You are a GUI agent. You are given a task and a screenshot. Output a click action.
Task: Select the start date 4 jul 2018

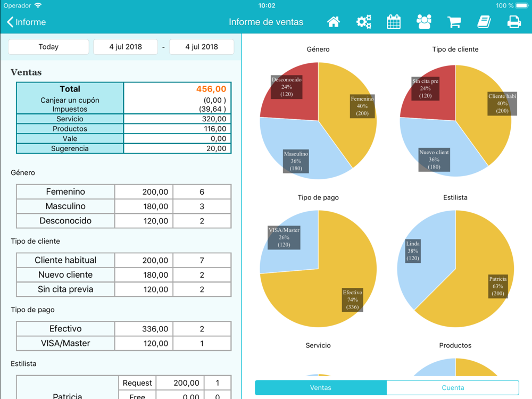click(x=126, y=47)
